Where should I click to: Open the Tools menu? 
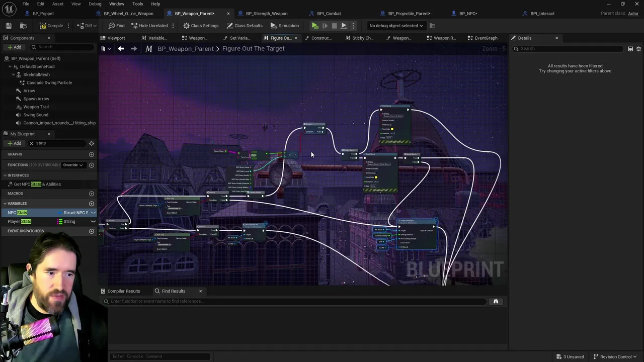pyautogui.click(x=138, y=4)
